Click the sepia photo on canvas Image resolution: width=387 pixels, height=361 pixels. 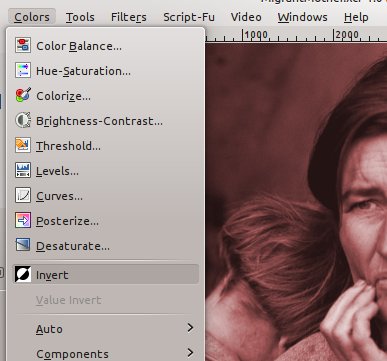(x=296, y=202)
